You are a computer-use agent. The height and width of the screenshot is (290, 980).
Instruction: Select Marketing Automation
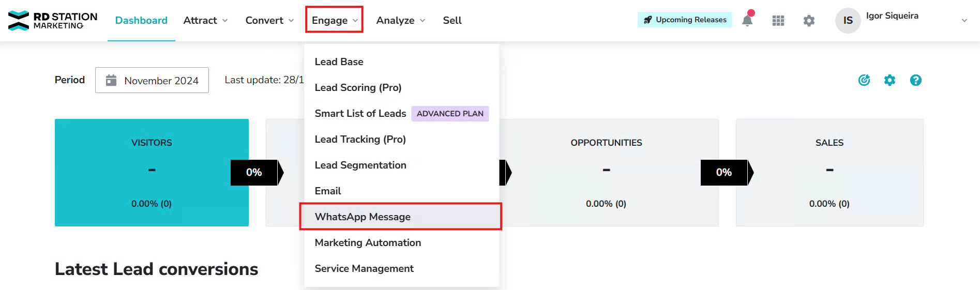[402, 242]
